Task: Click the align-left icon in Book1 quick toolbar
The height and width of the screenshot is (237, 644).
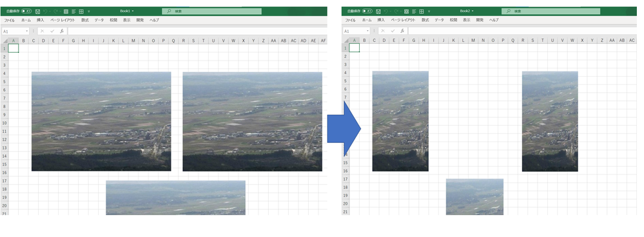Action: (x=74, y=12)
